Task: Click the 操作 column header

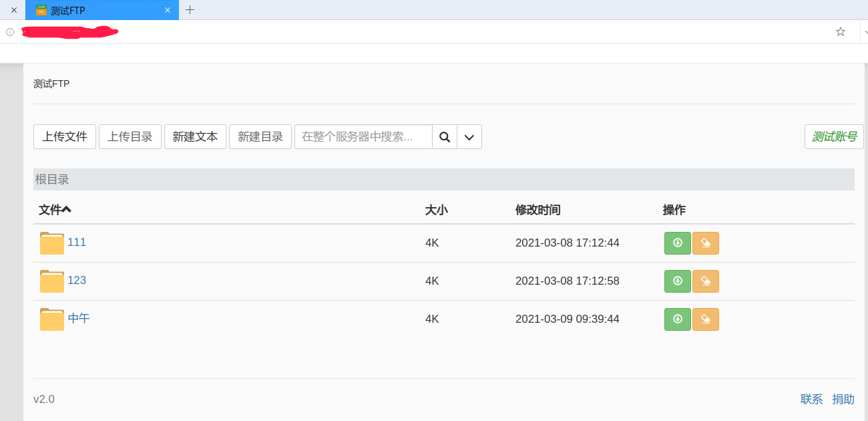Action: coord(674,210)
